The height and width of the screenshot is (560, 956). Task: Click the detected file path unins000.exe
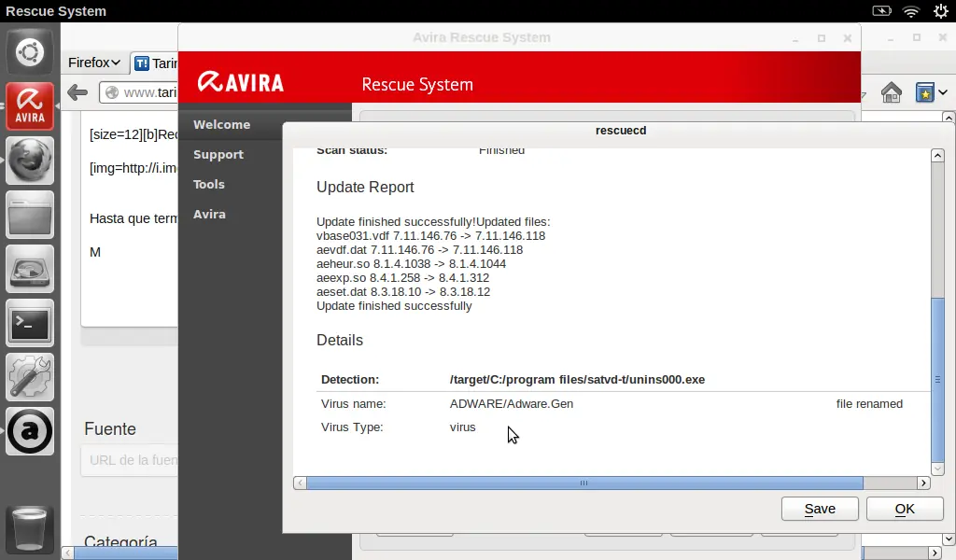(x=577, y=380)
